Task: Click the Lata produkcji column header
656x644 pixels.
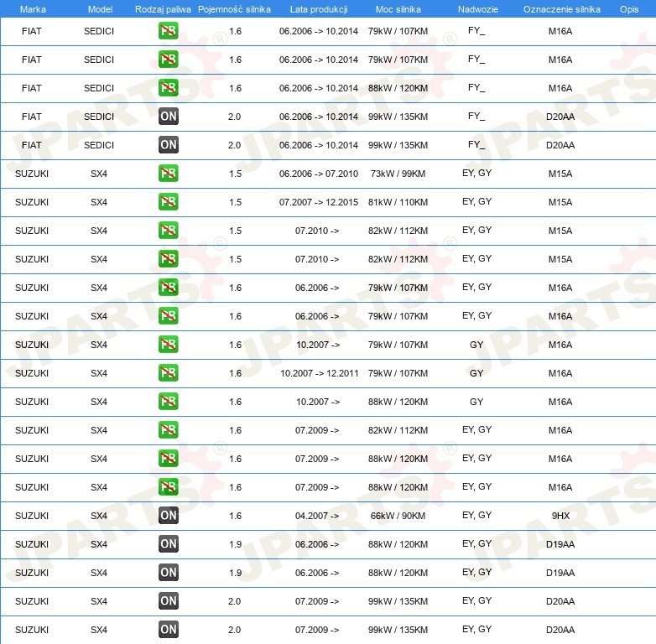Action: click(x=319, y=9)
